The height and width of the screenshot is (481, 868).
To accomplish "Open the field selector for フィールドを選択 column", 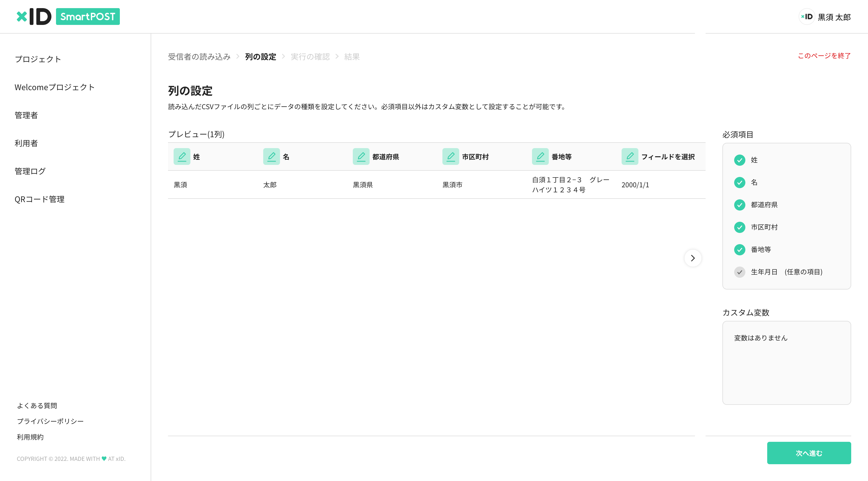I will click(630, 156).
